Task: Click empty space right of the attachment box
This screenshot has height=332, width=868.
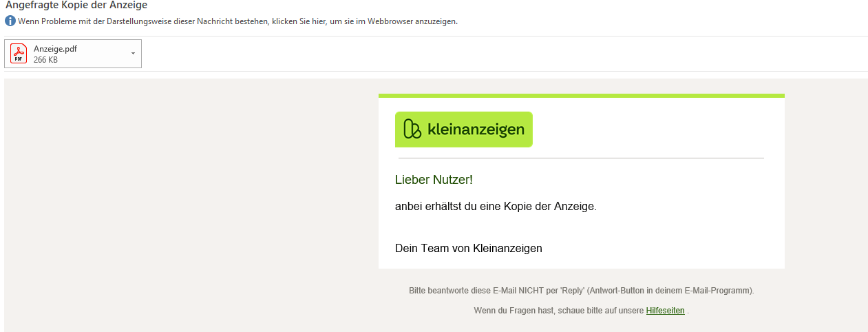Action: pyautogui.click(x=482, y=54)
